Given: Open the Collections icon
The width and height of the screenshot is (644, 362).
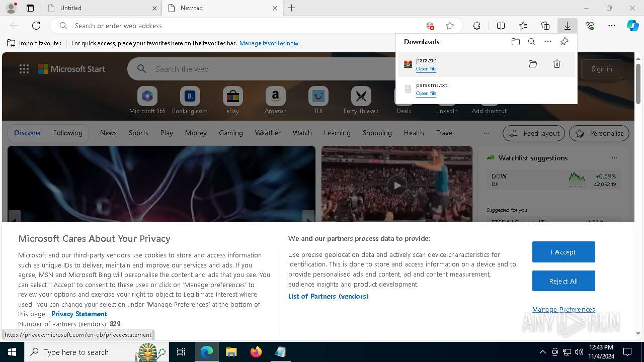Looking at the screenshot, I should [545, 26].
